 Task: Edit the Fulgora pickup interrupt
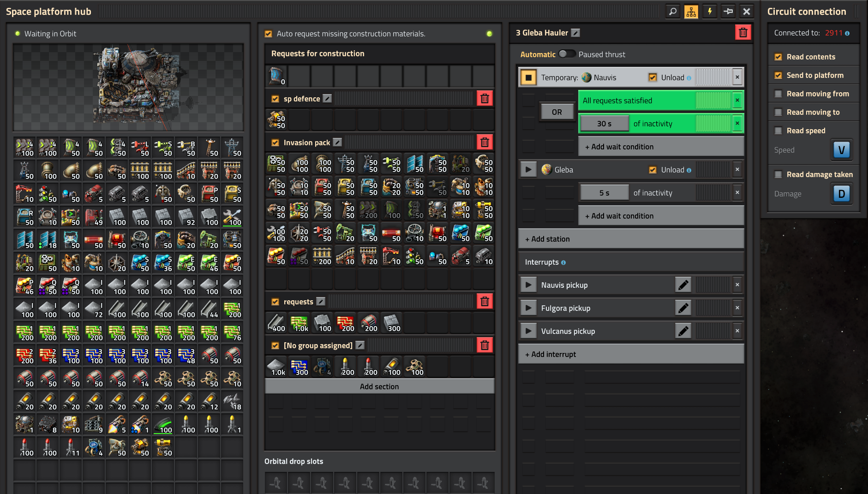click(683, 308)
